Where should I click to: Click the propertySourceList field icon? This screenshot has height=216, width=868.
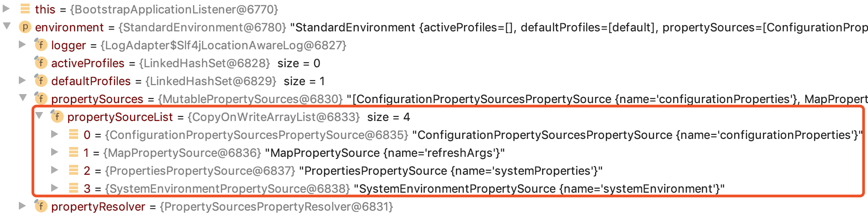[57, 117]
